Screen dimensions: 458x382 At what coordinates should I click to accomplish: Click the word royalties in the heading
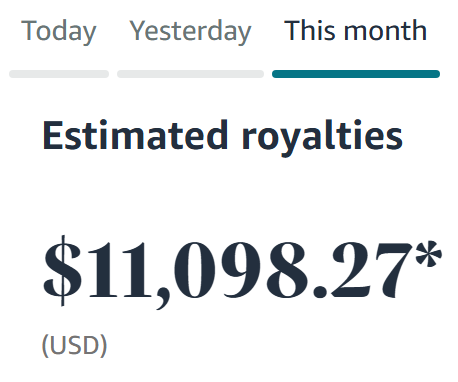click(x=322, y=138)
